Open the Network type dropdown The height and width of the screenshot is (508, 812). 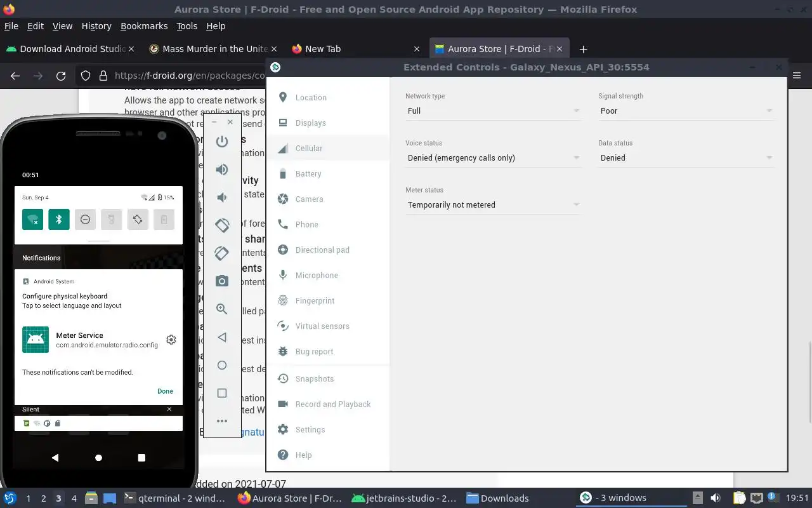493,110
